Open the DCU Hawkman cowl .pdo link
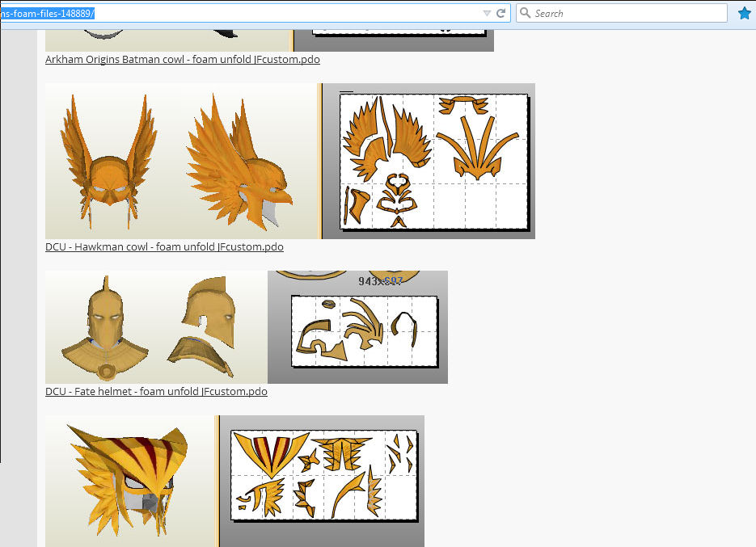Viewport: 756px width, 547px height. (x=164, y=246)
